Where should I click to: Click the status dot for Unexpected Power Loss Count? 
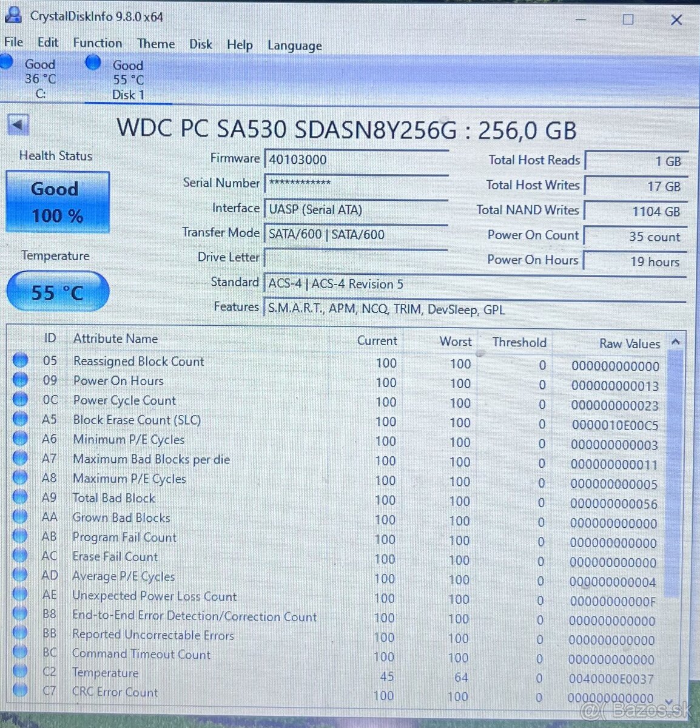pyautogui.click(x=21, y=594)
